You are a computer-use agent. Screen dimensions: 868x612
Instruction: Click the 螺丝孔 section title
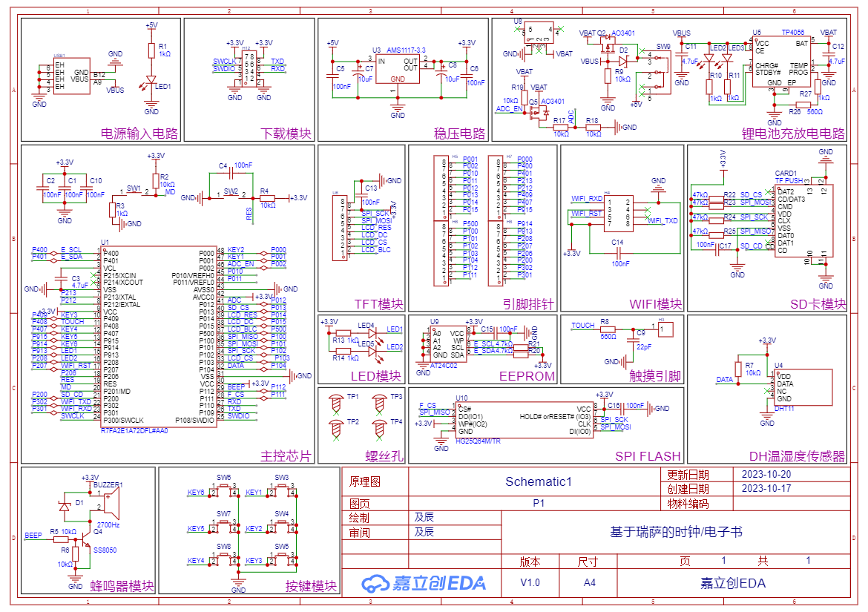384,456
